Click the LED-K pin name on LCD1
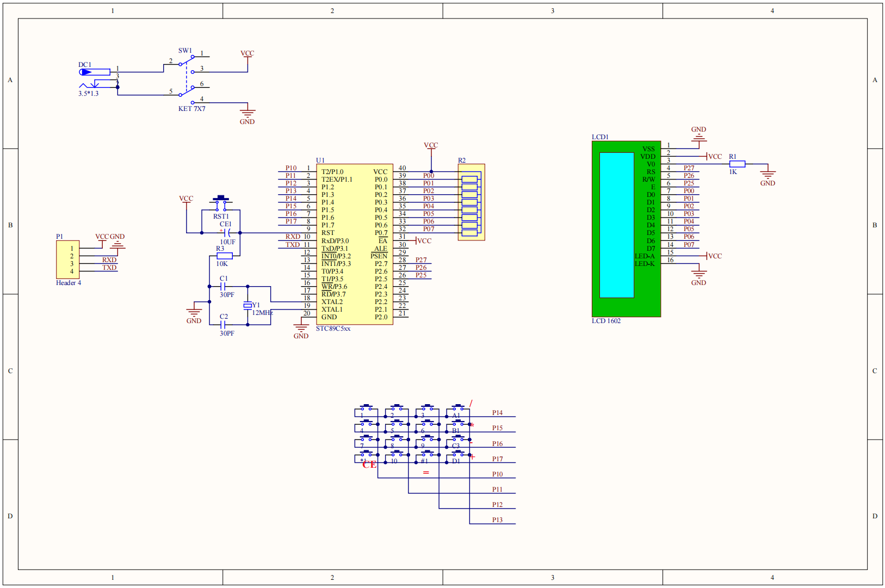Viewport: 885px width, 588px height. tap(645, 264)
